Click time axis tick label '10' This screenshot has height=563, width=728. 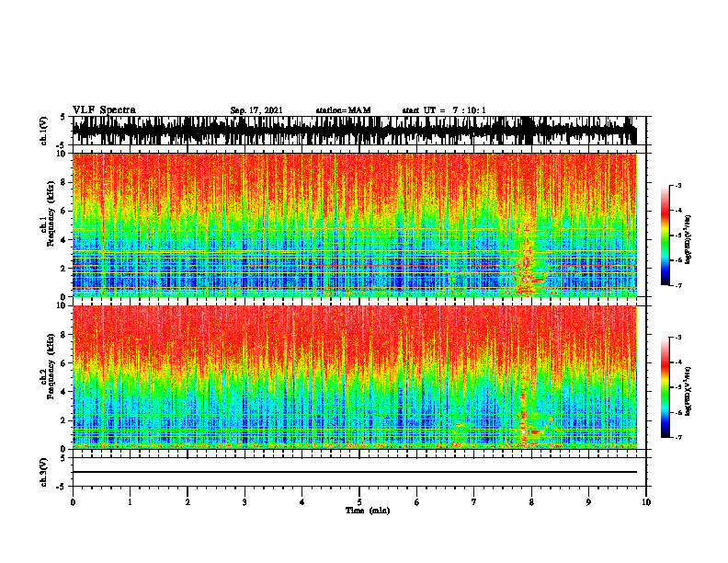pos(646,502)
